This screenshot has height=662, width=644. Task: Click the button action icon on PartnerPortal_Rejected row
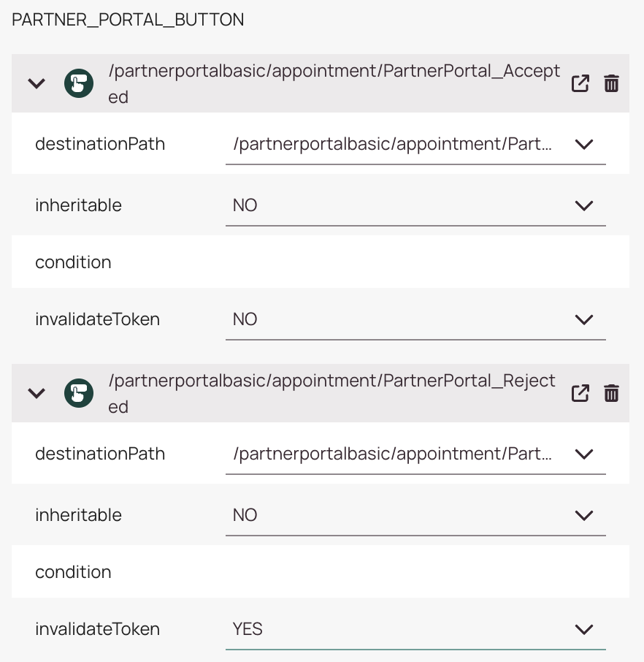(78, 393)
